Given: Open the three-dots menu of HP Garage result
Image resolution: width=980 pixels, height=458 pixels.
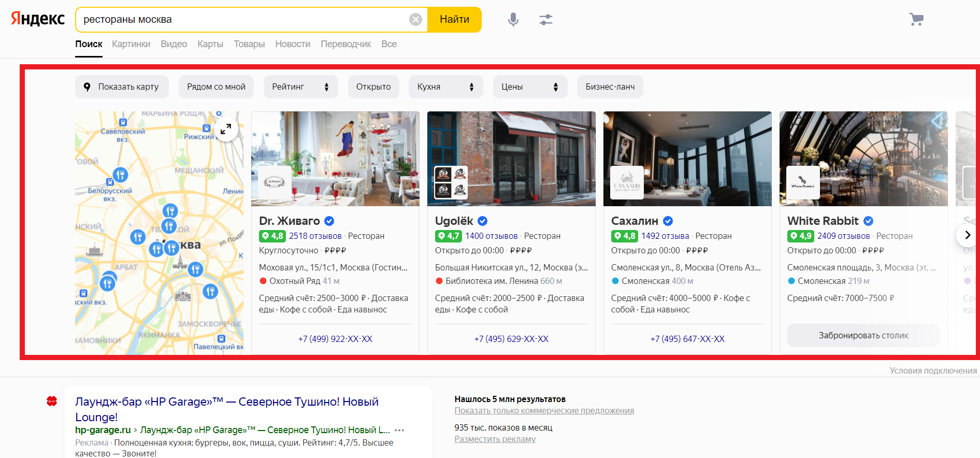Looking at the screenshot, I should 399,430.
